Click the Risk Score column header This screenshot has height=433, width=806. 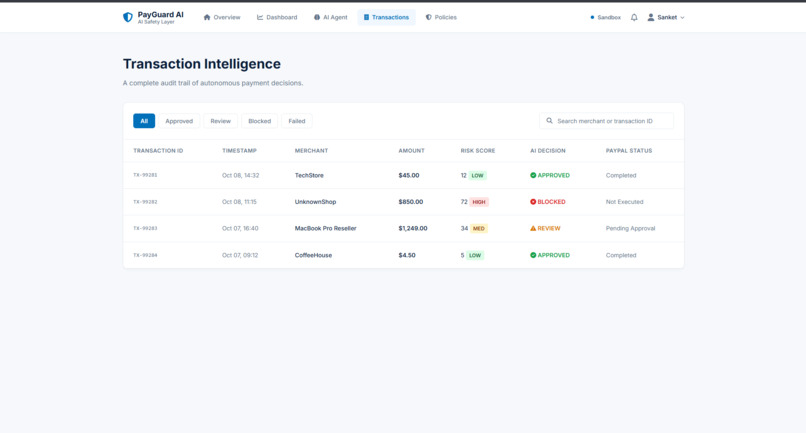pyautogui.click(x=478, y=151)
